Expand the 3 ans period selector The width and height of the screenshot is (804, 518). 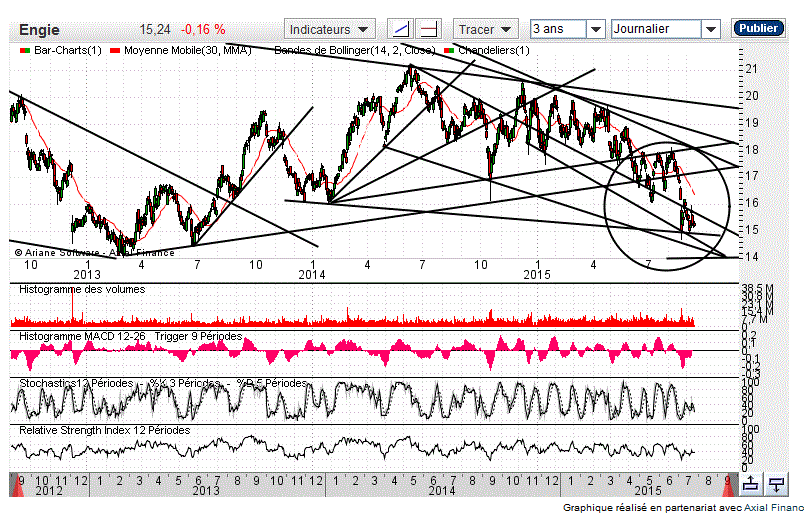[x=568, y=29]
